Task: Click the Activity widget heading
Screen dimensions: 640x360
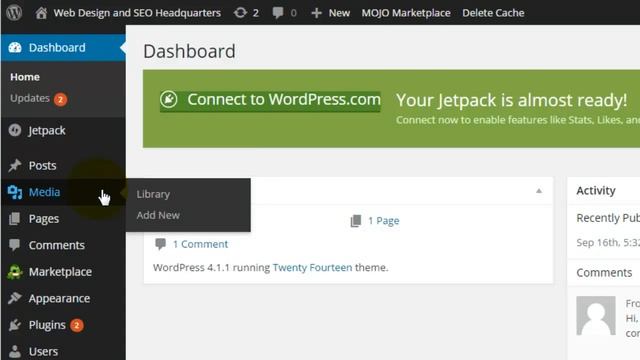Action: pos(596,191)
